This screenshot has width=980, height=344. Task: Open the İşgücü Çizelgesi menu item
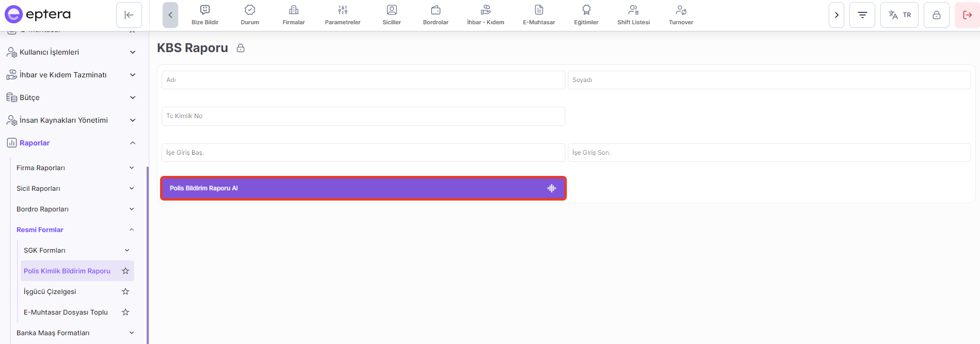pos(50,291)
